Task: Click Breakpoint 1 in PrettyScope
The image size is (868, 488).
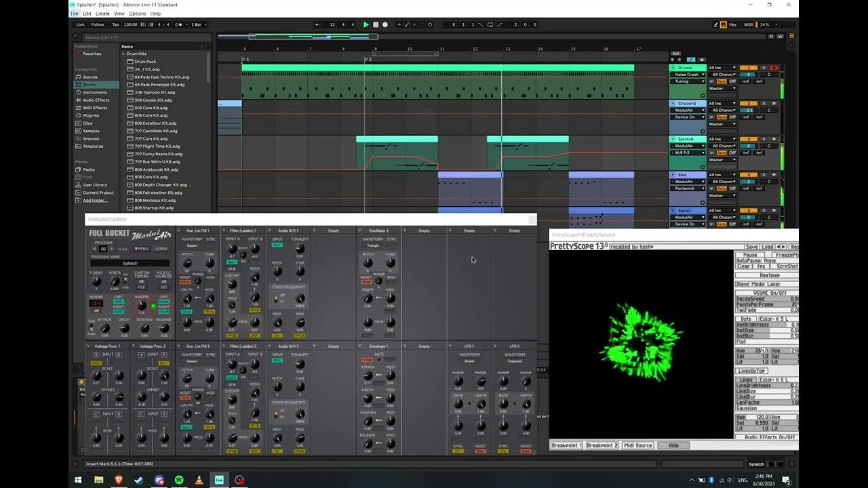Action: tap(566, 445)
